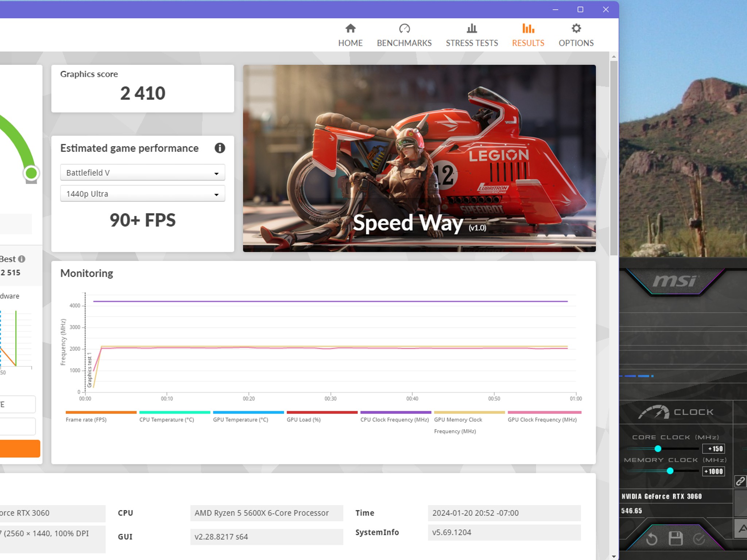Click core clock +150 value field

tap(713, 449)
